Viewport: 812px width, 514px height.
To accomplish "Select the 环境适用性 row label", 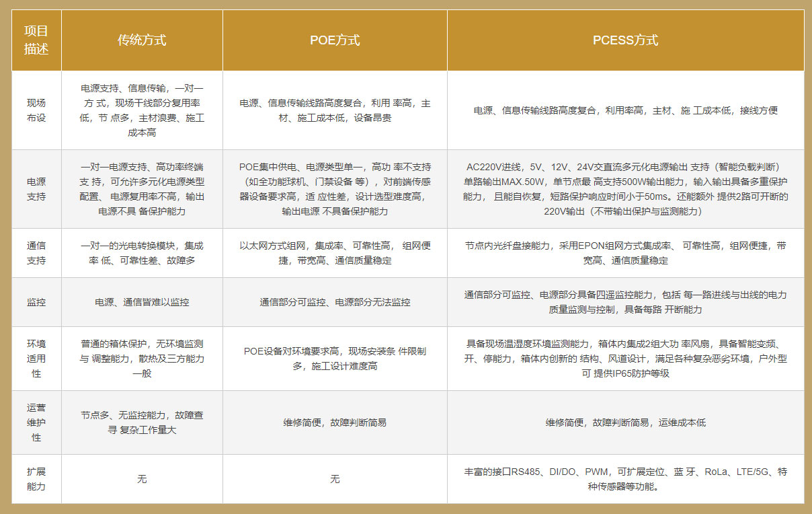I will (x=36, y=359).
